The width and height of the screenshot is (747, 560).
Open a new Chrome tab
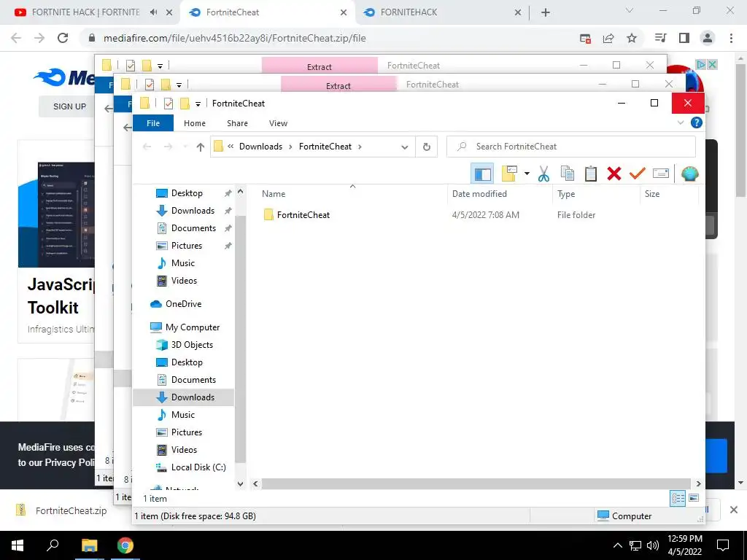pyautogui.click(x=546, y=13)
